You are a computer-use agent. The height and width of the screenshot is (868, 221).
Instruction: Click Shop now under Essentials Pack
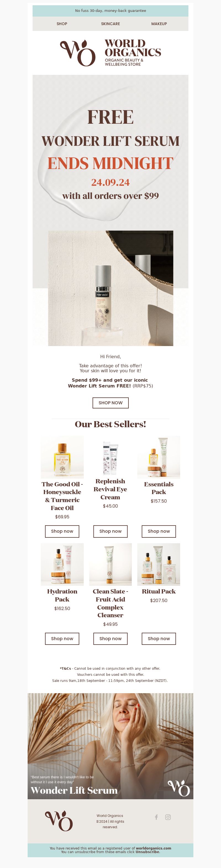click(159, 531)
